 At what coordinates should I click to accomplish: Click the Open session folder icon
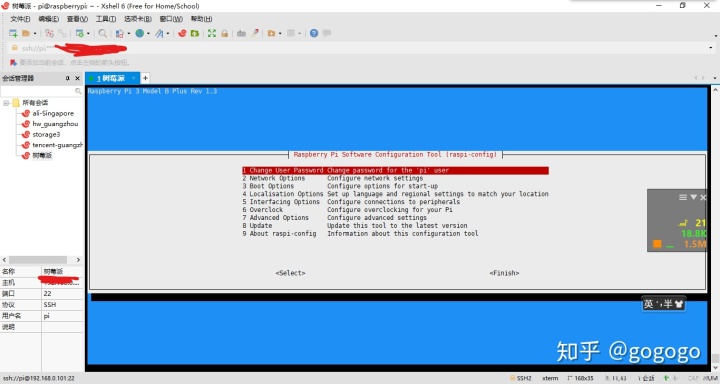[x=26, y=33]
